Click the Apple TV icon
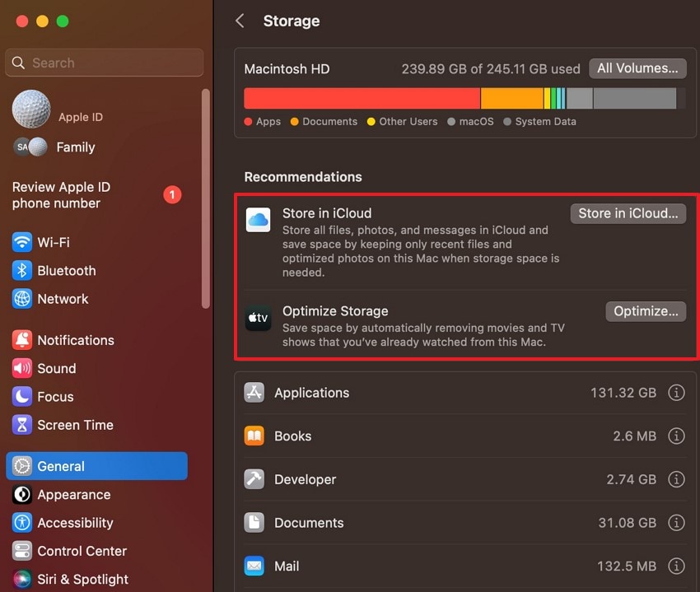The image size is (700, 592). point(258,318)
